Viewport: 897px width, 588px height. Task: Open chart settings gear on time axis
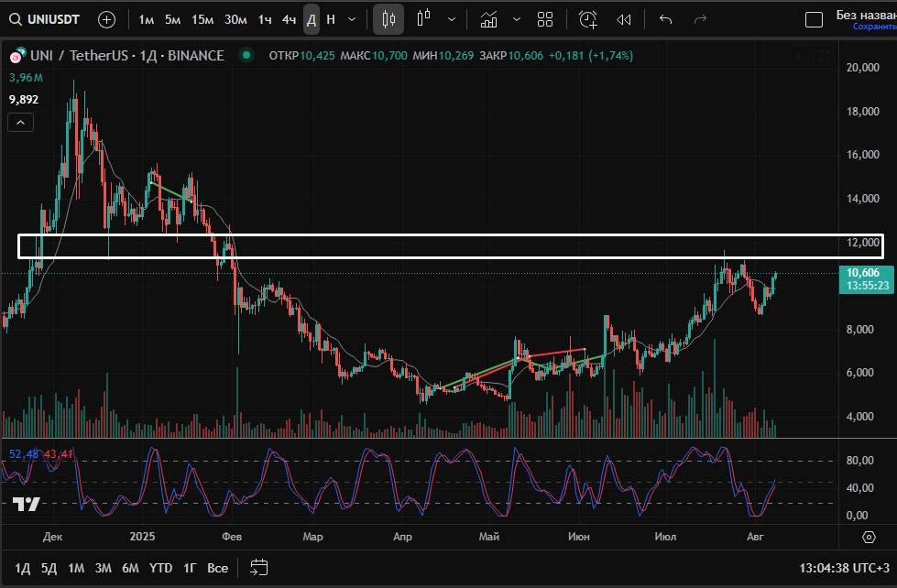click(869, 537)
